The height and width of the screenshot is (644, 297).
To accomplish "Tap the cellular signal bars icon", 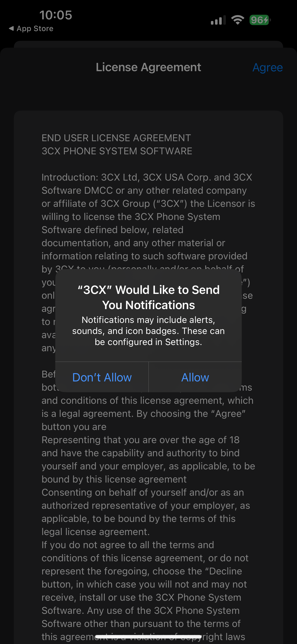I will point(218,20).
